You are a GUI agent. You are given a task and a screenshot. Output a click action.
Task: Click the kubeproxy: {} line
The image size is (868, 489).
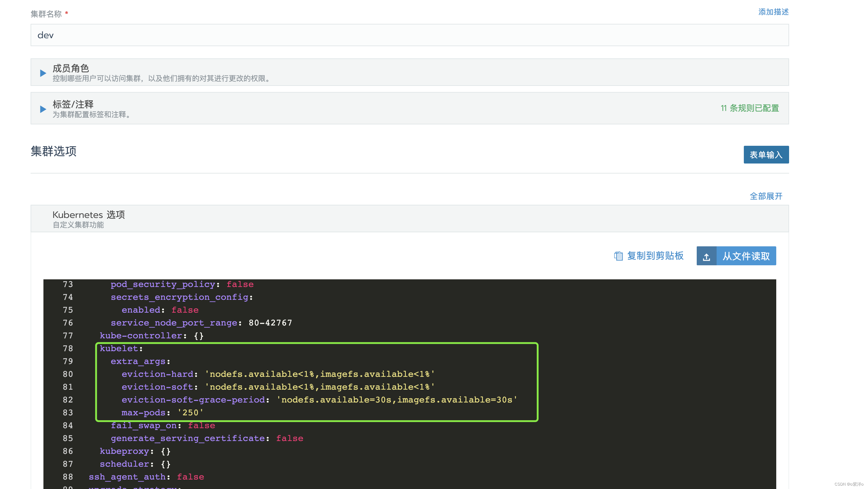point(135,451)
